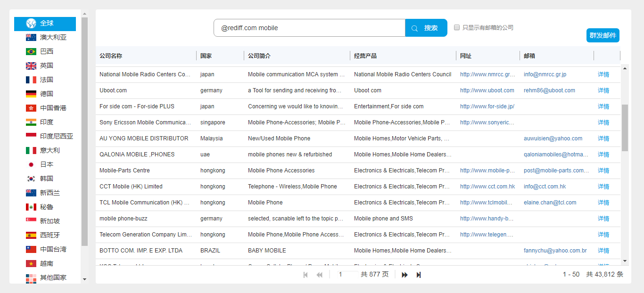
Task: Click the BABY MOBILE description cell
Action: (267, 251)
